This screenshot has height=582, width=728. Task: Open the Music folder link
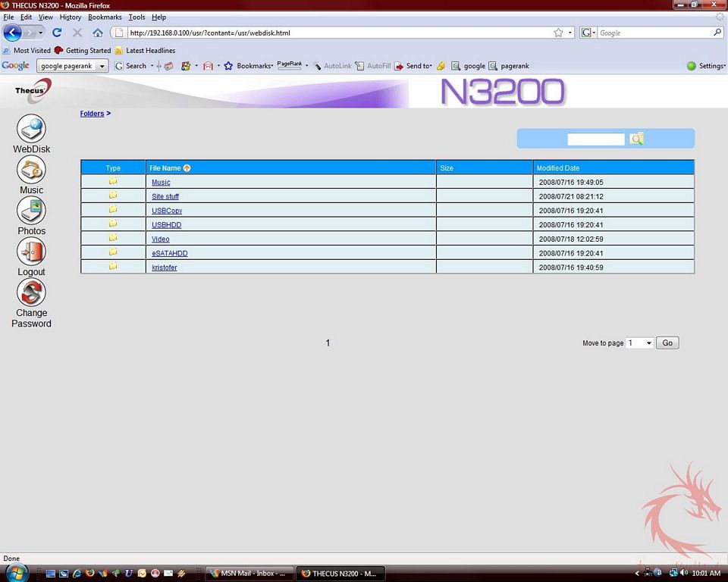(161, 183)
